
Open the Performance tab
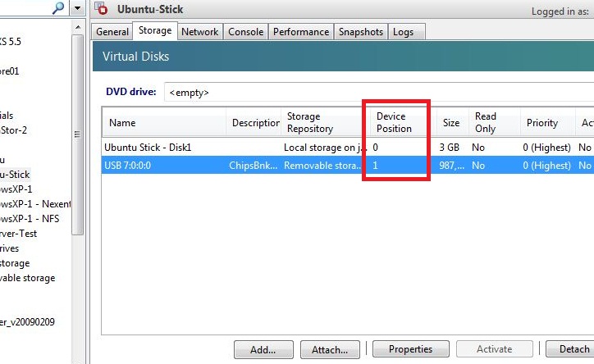tap(300, 32)
